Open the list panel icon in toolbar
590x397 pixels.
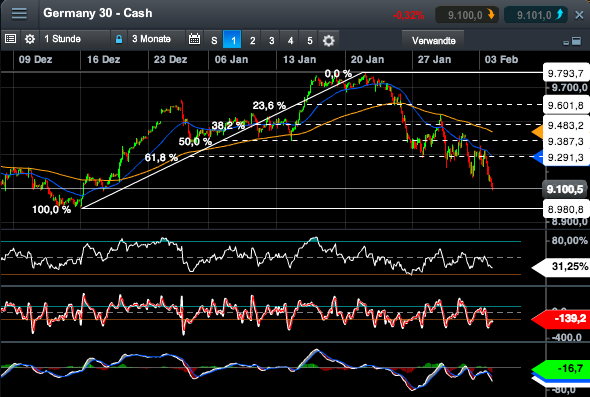10,39
